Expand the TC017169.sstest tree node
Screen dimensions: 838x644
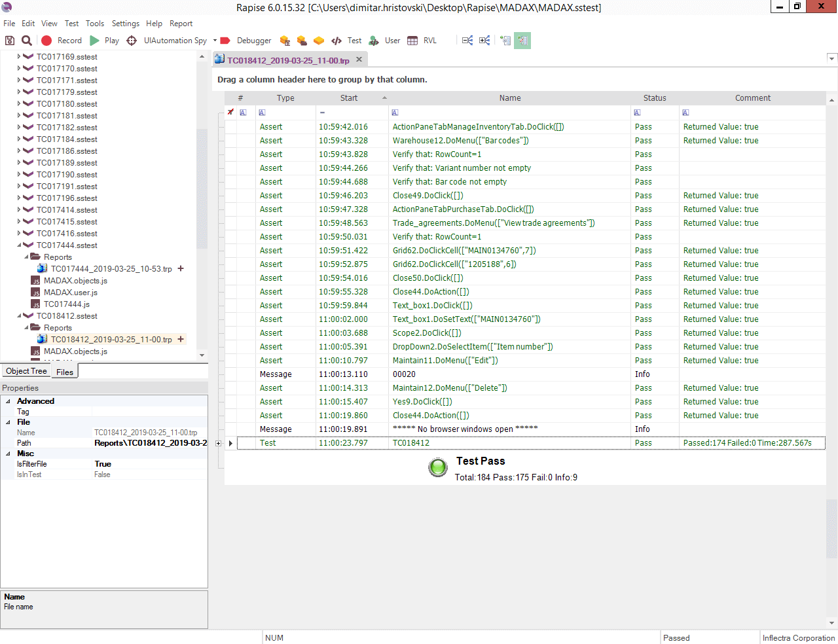point(19,56)
